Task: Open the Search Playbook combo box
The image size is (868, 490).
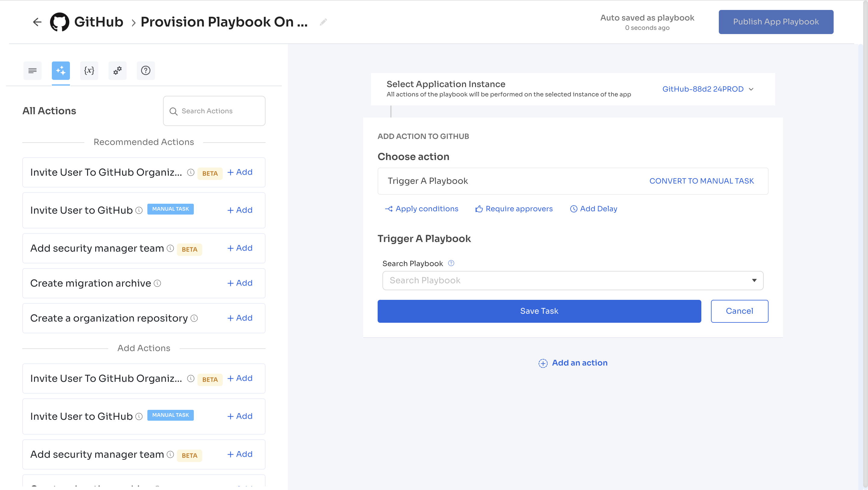Action: click(x=573, y=281)
